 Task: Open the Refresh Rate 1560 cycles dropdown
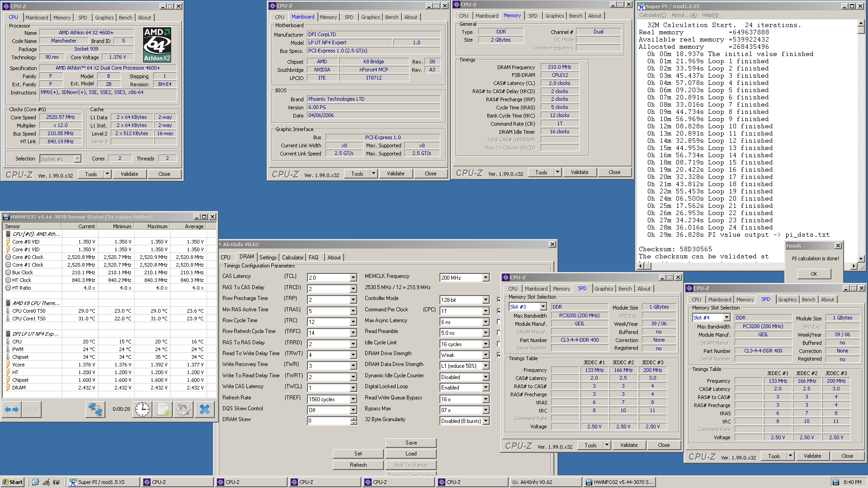point(354,399)
